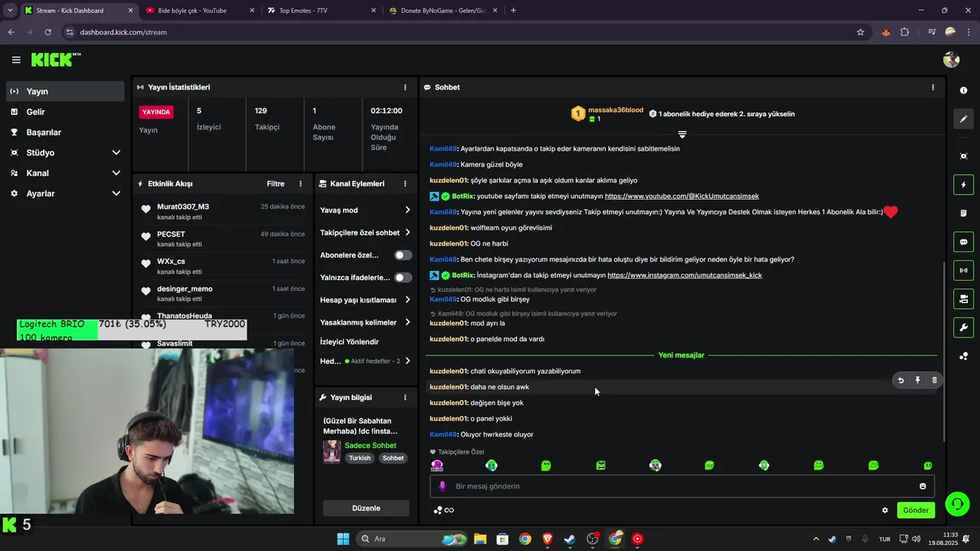Screen dimensions: 980x551
Task: Click the document notes icon in right sidebar
Action: 963,213
